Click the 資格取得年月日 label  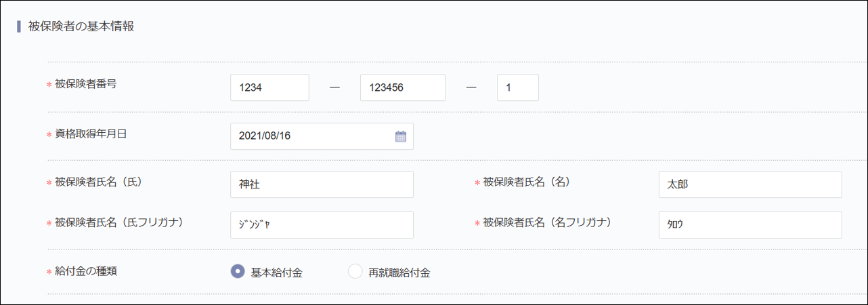(x=91, y=134)
